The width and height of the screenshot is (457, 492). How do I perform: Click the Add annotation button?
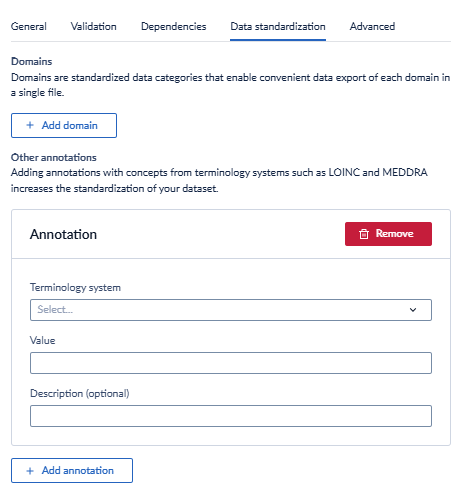[x=72, y=471]
